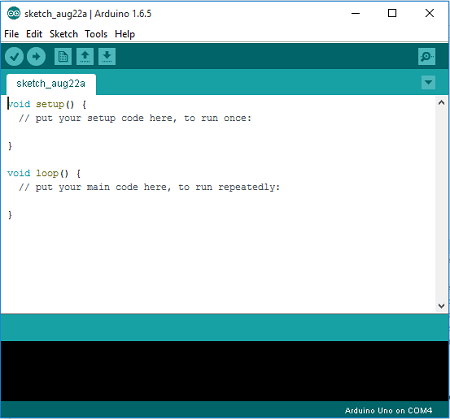Click the Arduino Uno on COM4 status text

[388, 410]
